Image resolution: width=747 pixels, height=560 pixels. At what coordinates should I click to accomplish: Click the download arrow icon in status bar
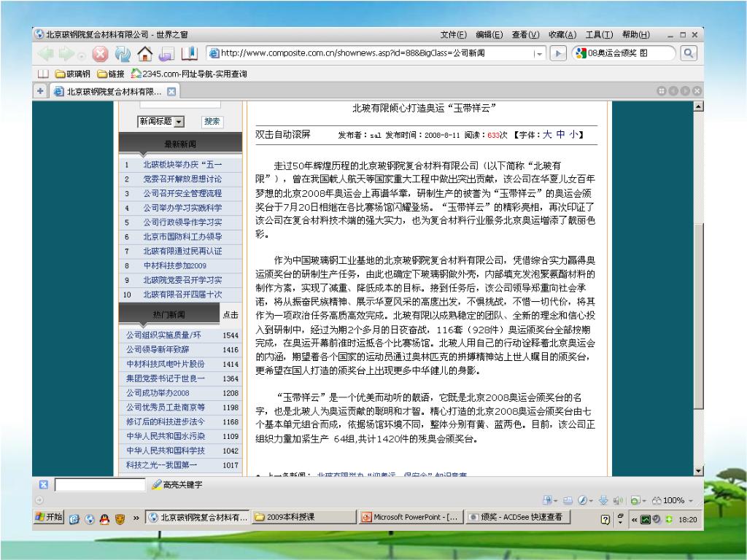(603, 500)
